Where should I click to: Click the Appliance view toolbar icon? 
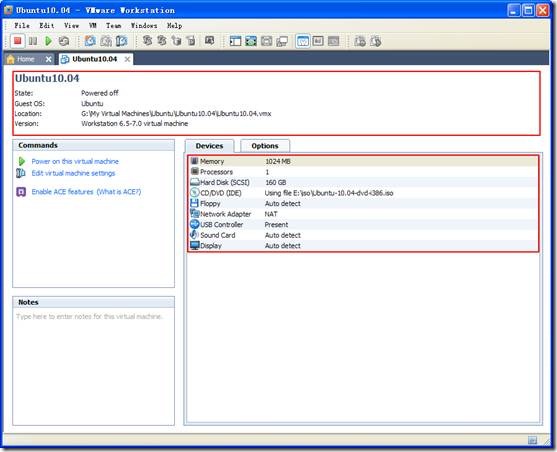tap(318, 41)
